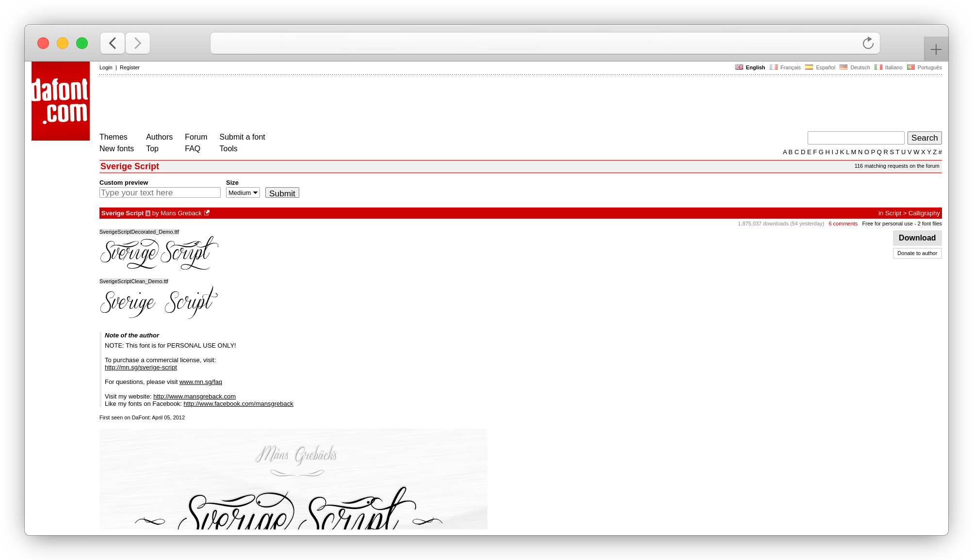The height and width of the screenshot is (560, 973).
Task: Switch language to Deutsch
Action: coord(860,67)
